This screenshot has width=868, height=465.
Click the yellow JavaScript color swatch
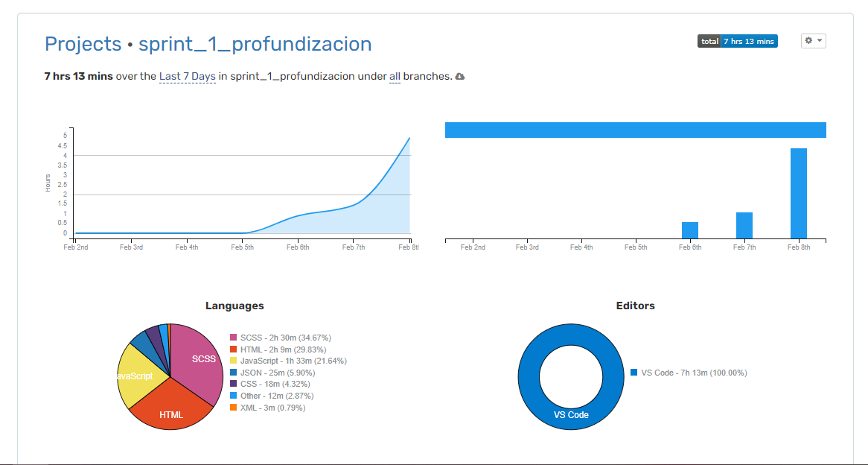click(x=233, y=360)
